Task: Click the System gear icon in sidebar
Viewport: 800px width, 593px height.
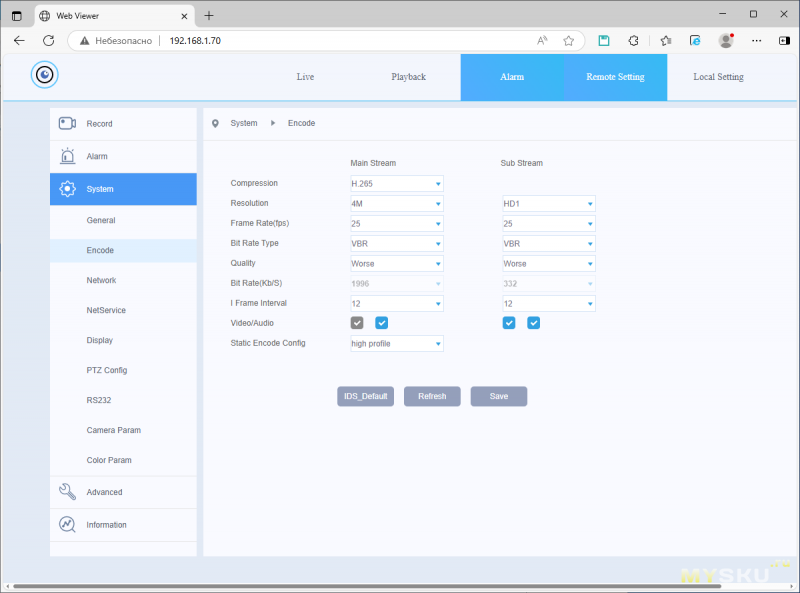Action: click(x=67, y=189)
